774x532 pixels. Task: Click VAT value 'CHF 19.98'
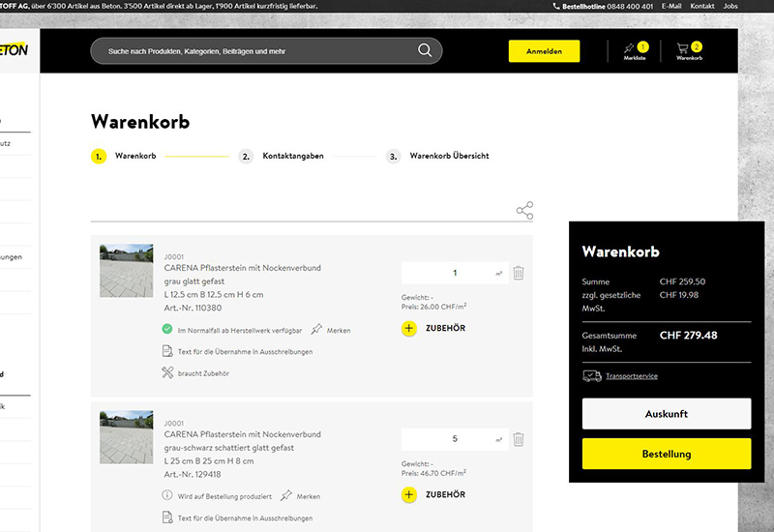pyautogui.click(x=679, y=295)
